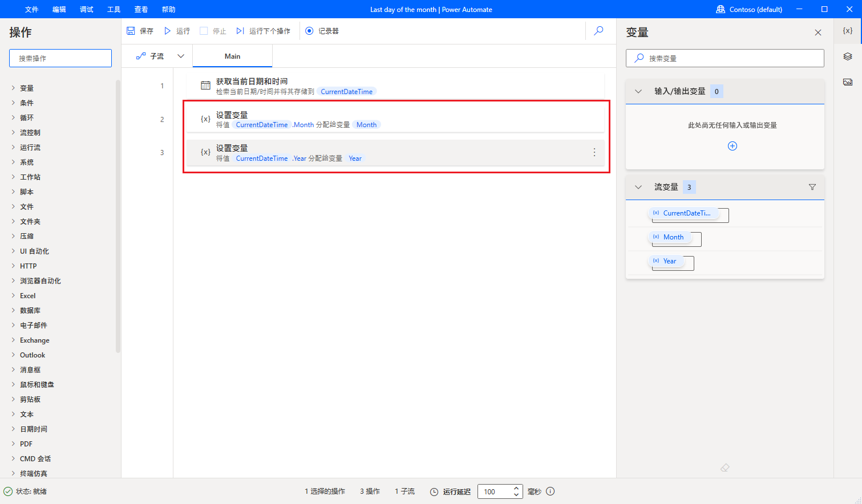Open the 文件 menu
Viewport: 862px width, 504px height.
click(32, 9)
